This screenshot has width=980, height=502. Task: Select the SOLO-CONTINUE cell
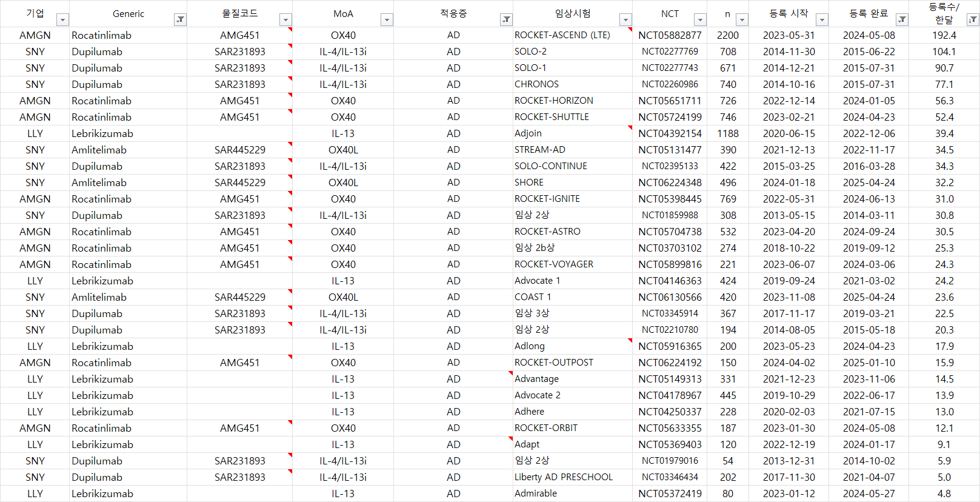point(573,166)
